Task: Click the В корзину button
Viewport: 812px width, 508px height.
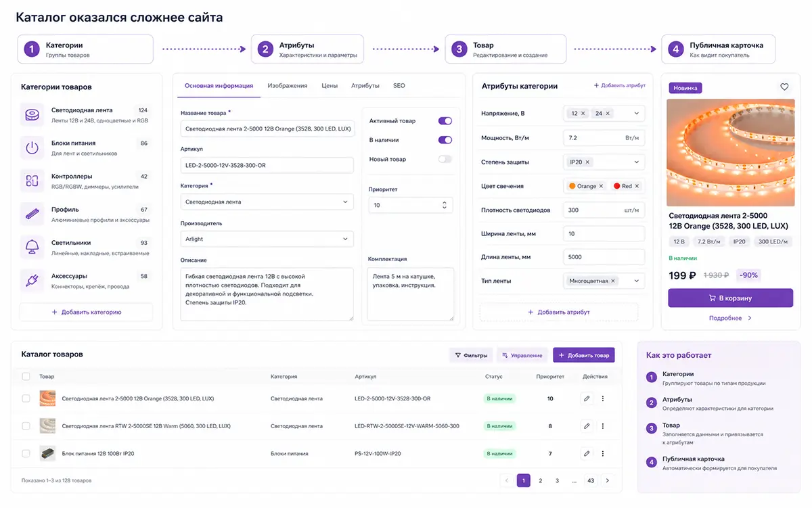Action: (x=730, y=298)
